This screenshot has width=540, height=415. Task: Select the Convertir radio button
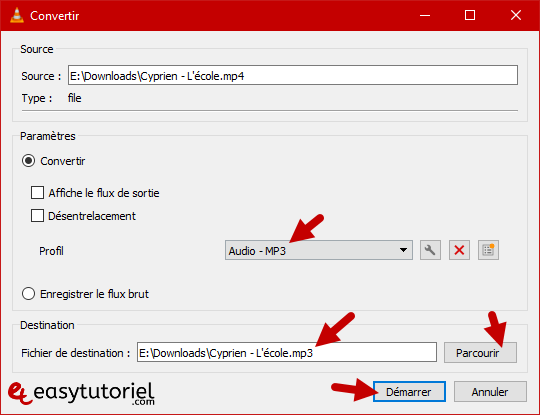coord(28,161)
